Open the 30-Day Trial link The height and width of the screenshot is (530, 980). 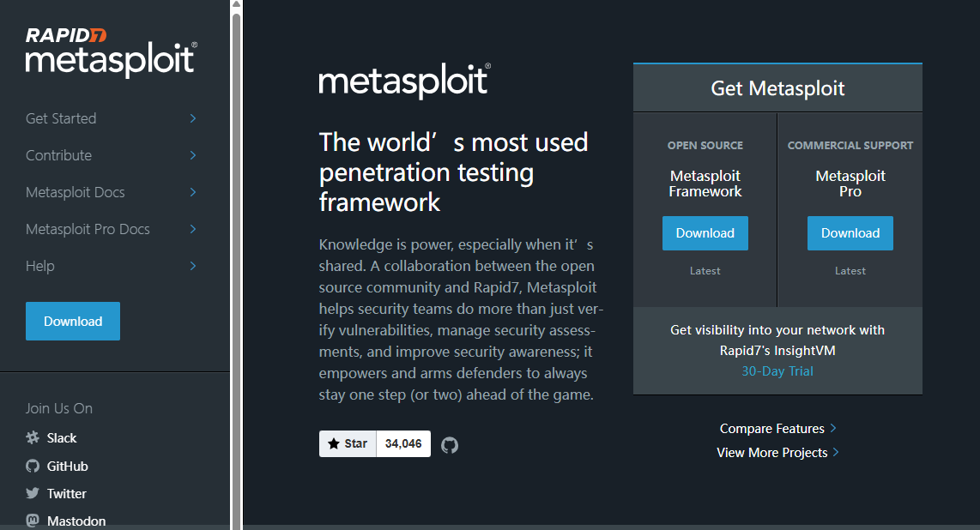777,370
